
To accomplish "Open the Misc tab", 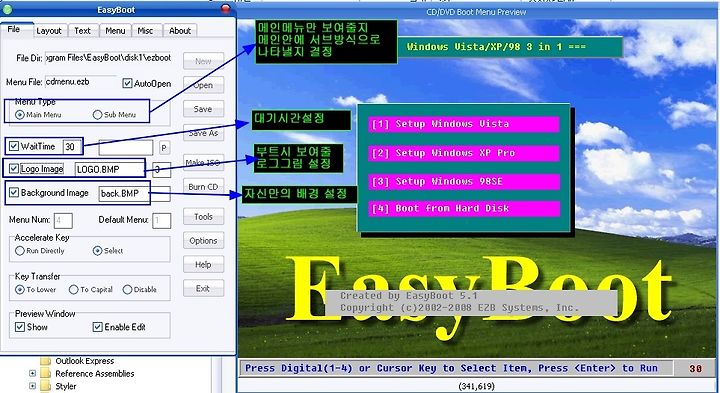I will (x=145, y=30).
